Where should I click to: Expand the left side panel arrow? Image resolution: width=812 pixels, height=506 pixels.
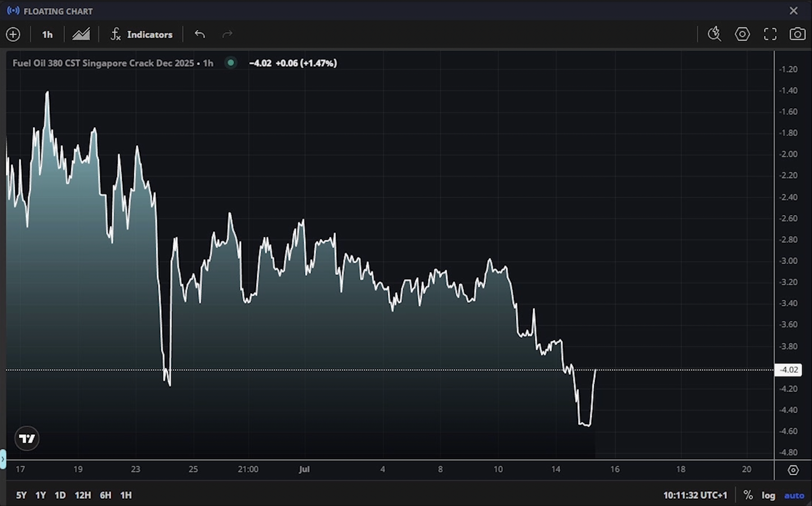click(3, 459)
